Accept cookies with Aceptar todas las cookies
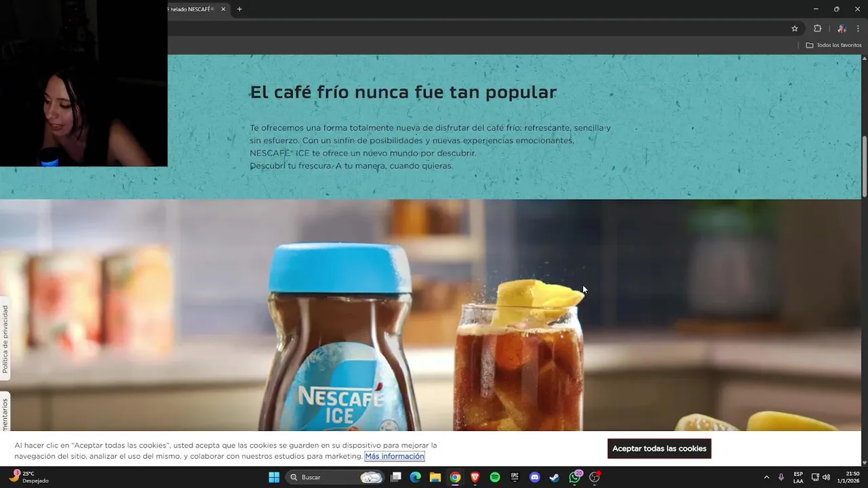Viewport: 868px width, 488px height. [x=659, y=449]
